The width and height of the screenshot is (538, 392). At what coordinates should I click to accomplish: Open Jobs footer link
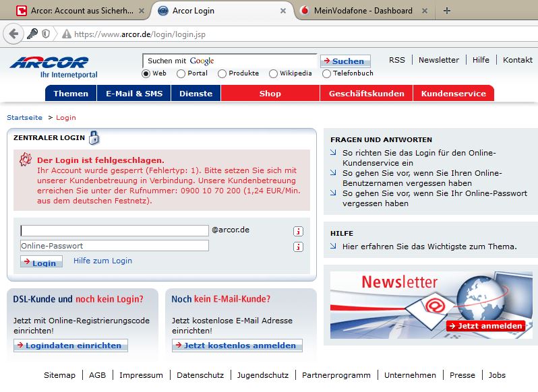click(x=497, y=375)
